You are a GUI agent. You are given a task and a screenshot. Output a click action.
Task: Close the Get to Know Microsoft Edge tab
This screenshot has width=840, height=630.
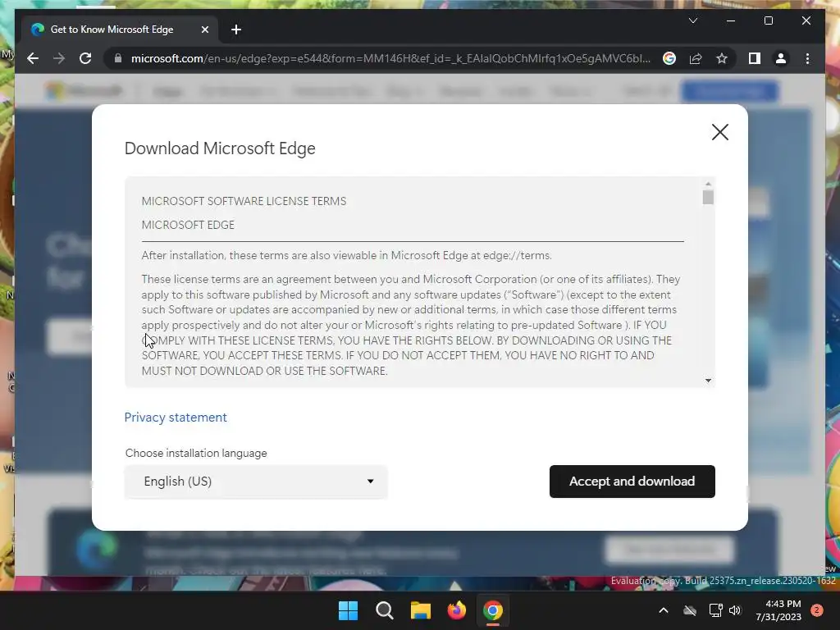pyautogui.click(x=204, y=30)
